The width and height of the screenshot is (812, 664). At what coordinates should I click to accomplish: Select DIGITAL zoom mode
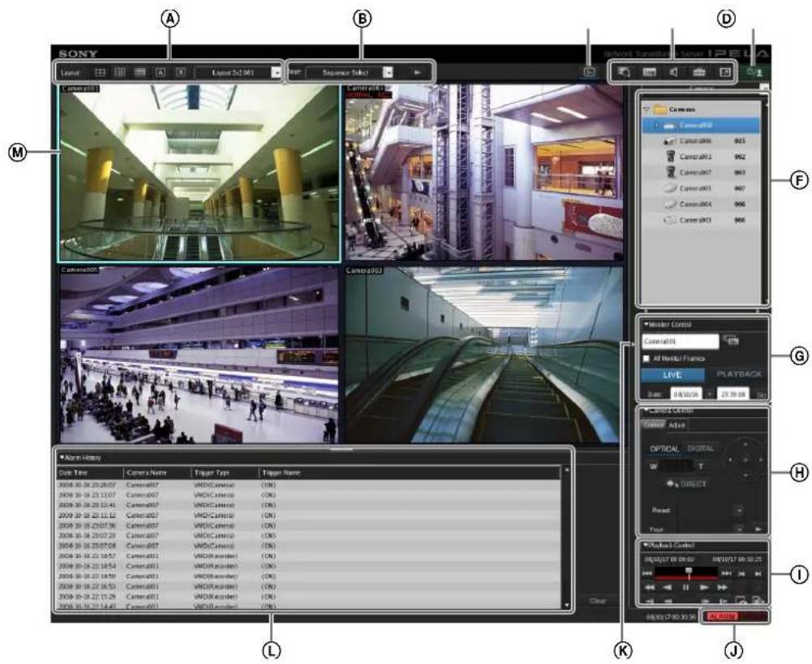point(701,448)
